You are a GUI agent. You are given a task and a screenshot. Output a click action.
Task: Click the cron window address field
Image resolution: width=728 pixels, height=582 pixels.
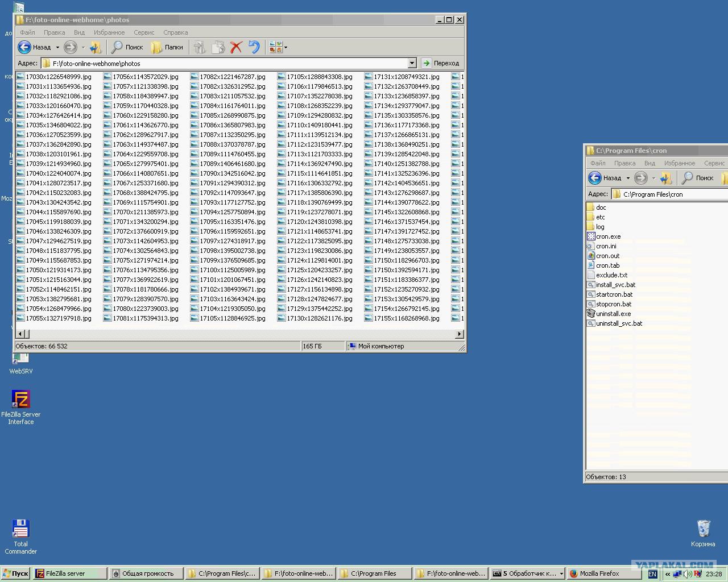pyautogui.click(x=670, y=194)
